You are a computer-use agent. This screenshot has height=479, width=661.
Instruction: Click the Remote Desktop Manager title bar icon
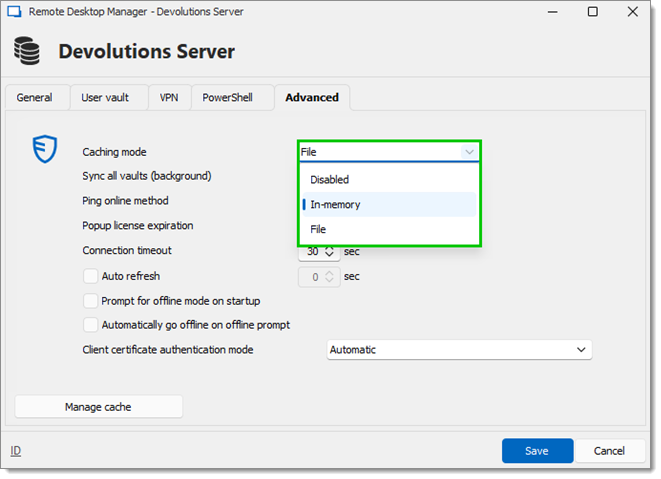14,12
